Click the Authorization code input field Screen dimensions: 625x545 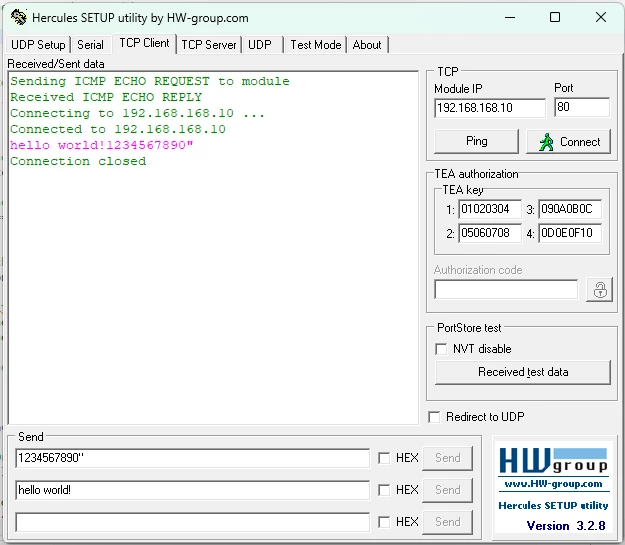point(506,289)
